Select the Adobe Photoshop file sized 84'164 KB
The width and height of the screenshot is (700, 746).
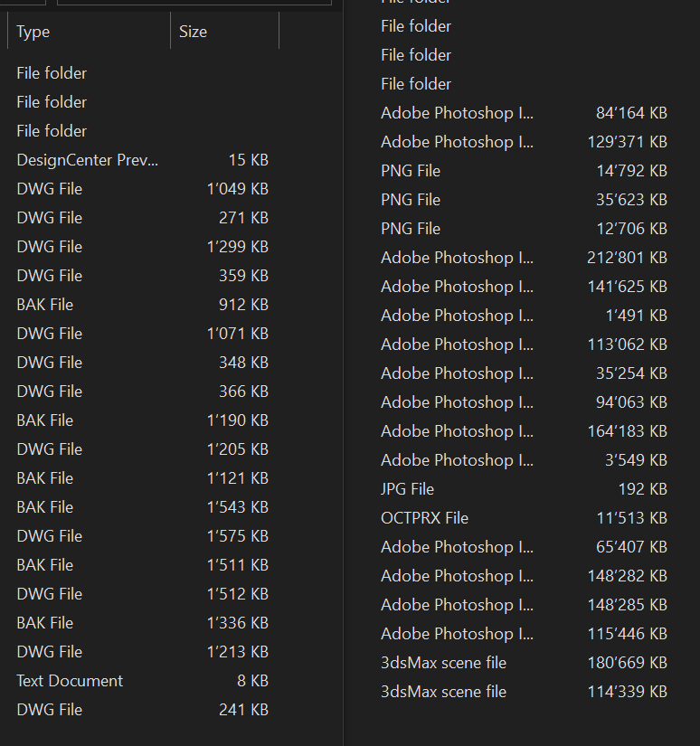click(457, 113)
